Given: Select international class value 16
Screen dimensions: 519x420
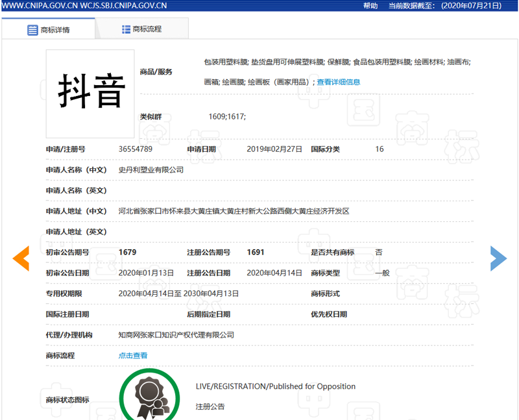Looking at the screenshot, I should click(380, 149).
